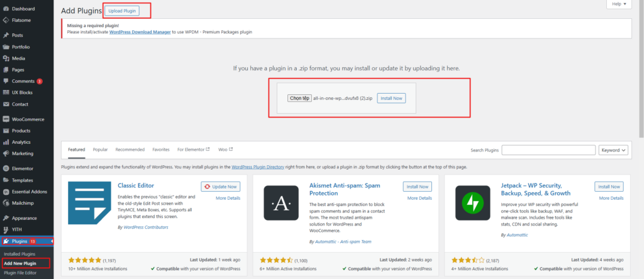Image resolution: width=644 pixels, height=279 pixels.
Task: Open Jetpack's Automattic author link
Action: (517, 235)
